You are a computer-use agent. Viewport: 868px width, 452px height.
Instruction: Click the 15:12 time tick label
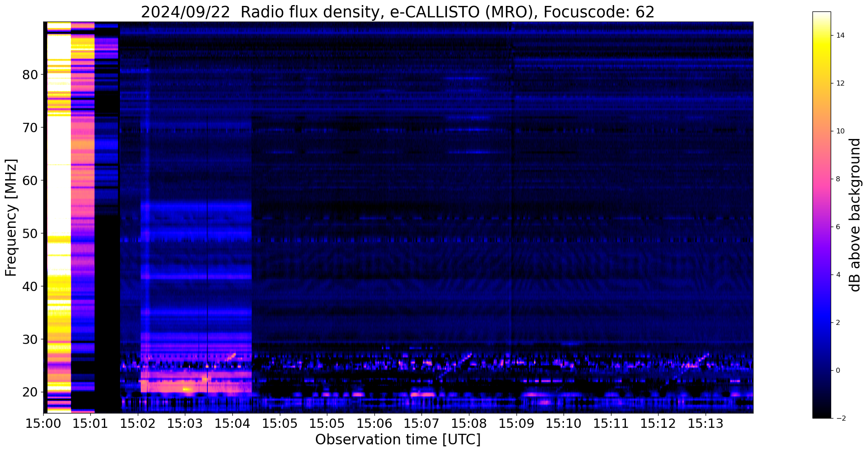pyautogui.click(x=658, y=423)
